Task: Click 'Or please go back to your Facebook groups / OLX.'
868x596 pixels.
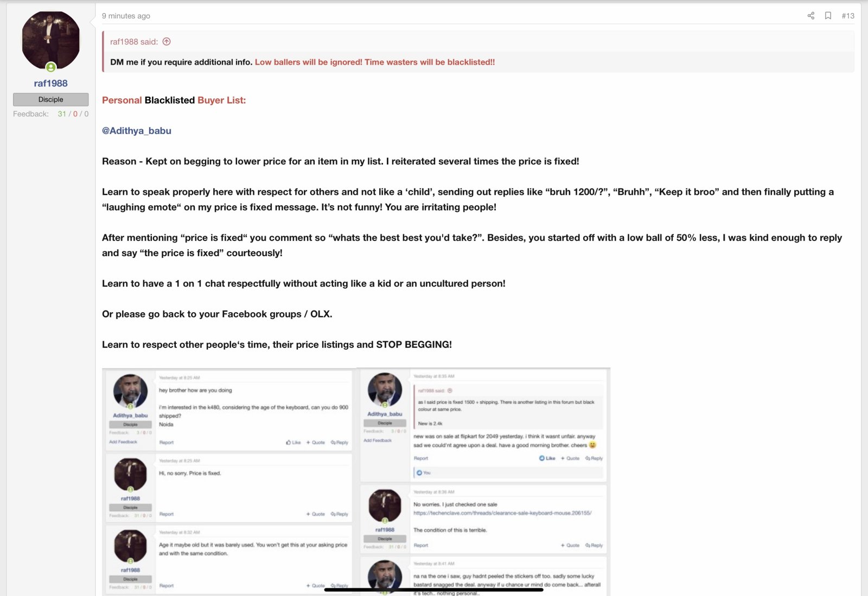Action: 217,314
